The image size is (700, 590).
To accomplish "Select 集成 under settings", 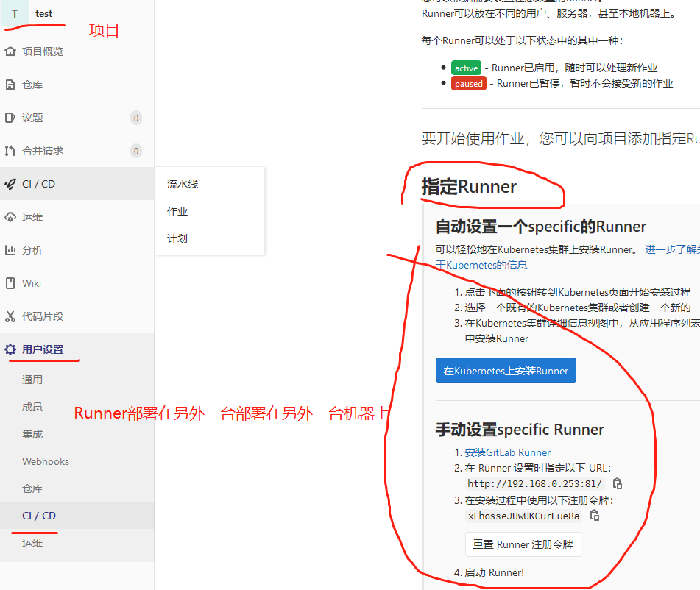I will [32, 434].
